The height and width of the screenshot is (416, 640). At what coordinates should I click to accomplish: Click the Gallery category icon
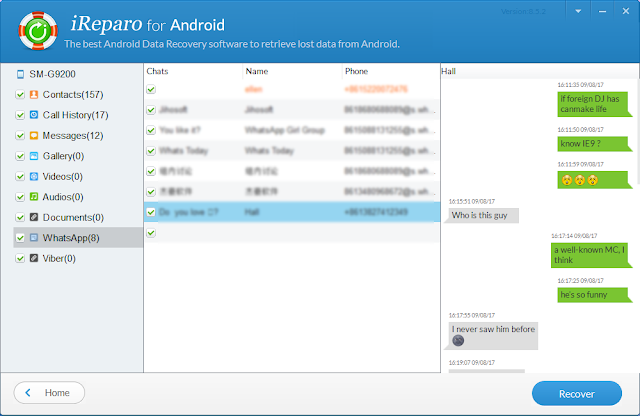click(x=34, y=156)
